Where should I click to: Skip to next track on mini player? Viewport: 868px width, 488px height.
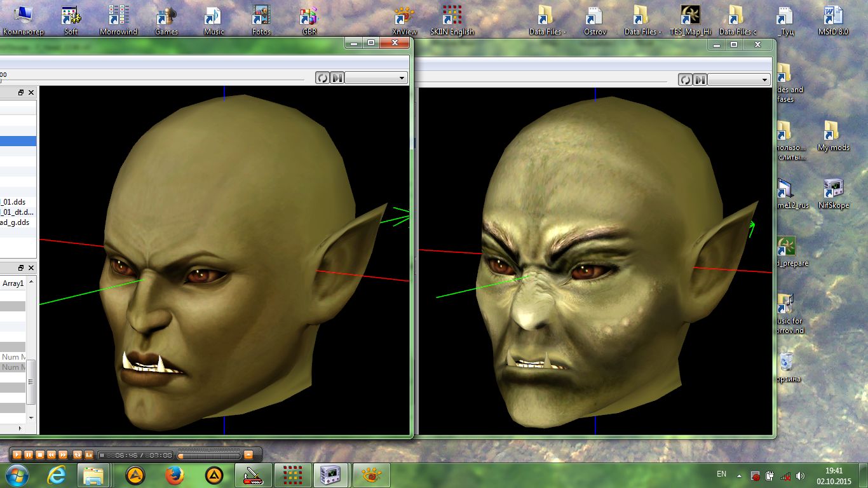coord(63,455)
